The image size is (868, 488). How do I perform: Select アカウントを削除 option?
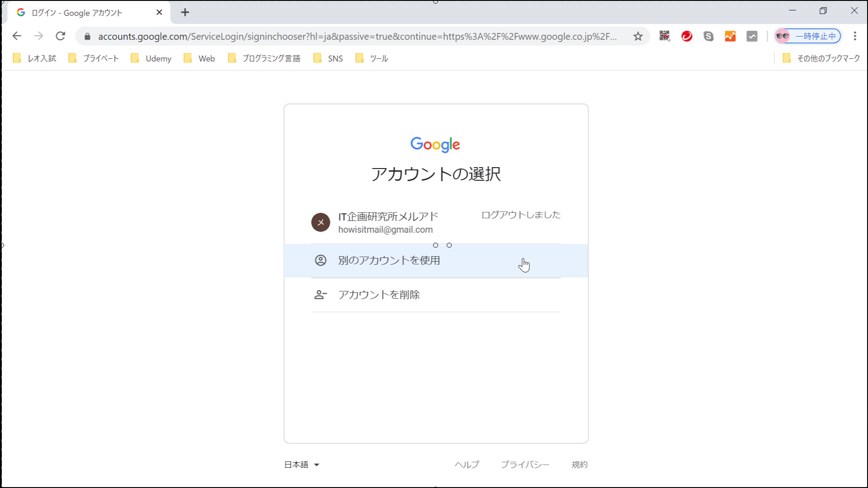point(436,295)
